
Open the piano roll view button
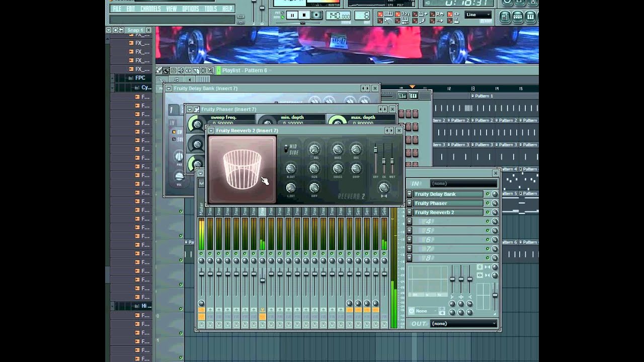(x=530, y=17)
